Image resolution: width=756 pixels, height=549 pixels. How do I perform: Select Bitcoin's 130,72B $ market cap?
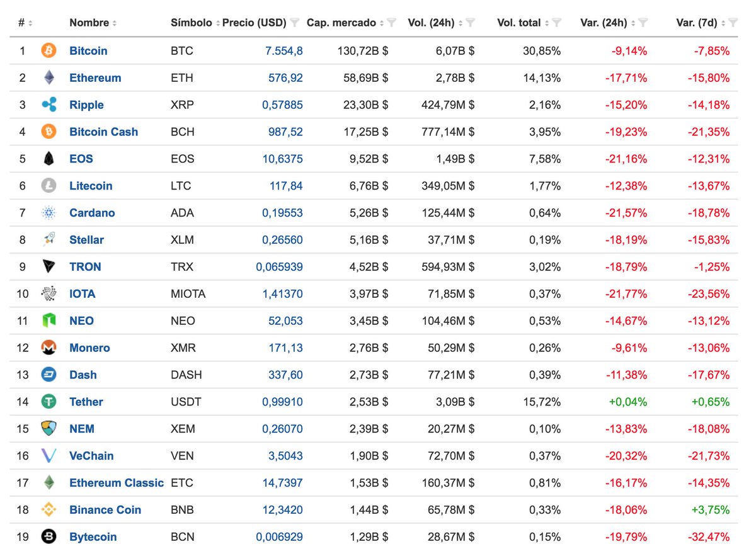(x=362, y=51)
